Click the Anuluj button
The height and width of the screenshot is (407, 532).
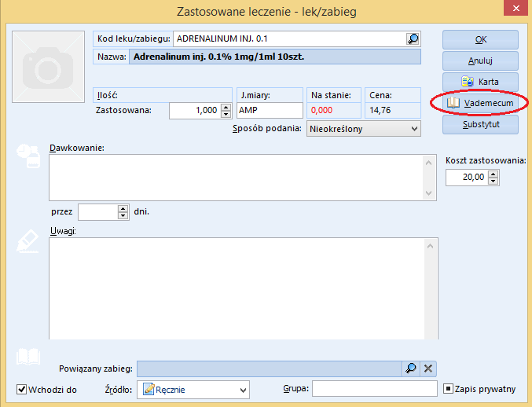coord(480,60)
